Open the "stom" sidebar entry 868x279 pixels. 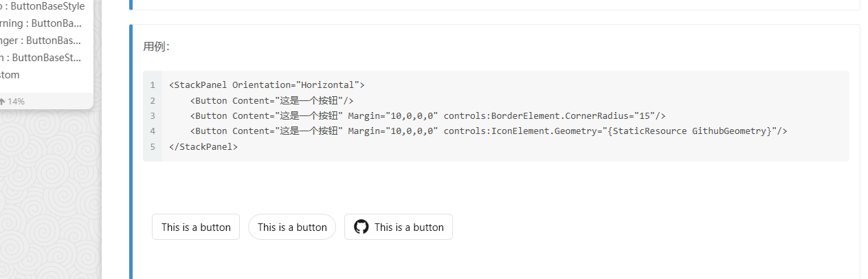tap(10, 75)
